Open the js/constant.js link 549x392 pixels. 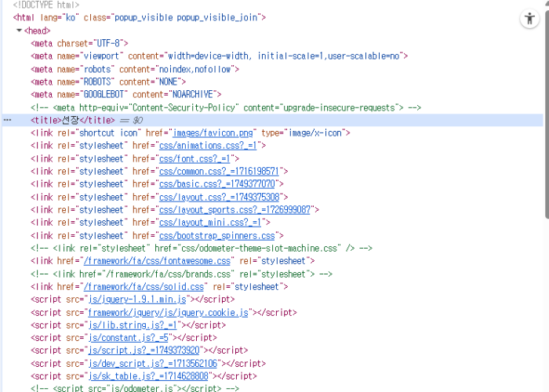(x=128, y=338)
